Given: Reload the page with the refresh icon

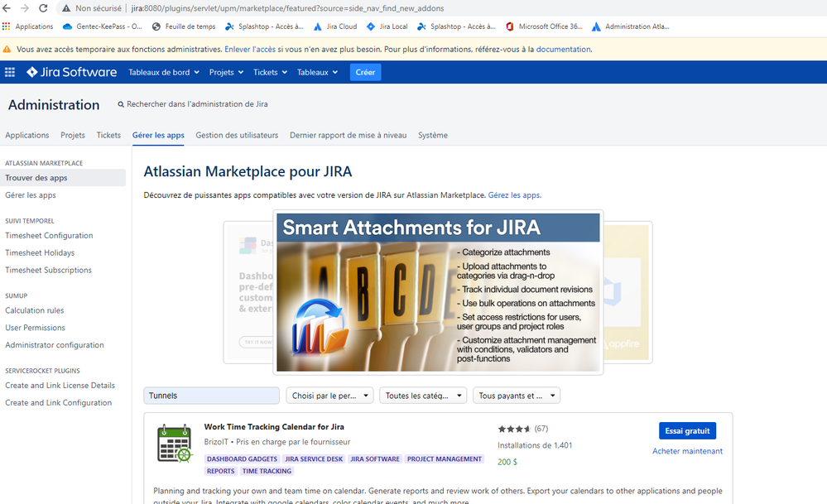Looking at the screenshot, I should (43, 8).
